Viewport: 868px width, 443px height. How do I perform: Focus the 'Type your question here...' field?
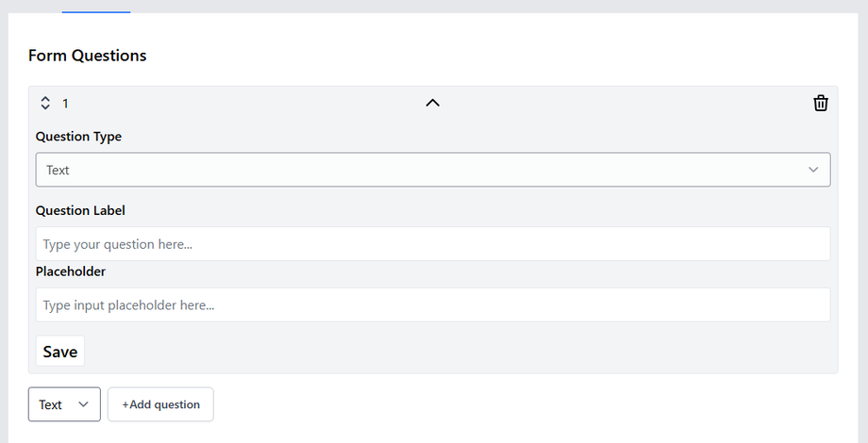click(x=432, y=244)
